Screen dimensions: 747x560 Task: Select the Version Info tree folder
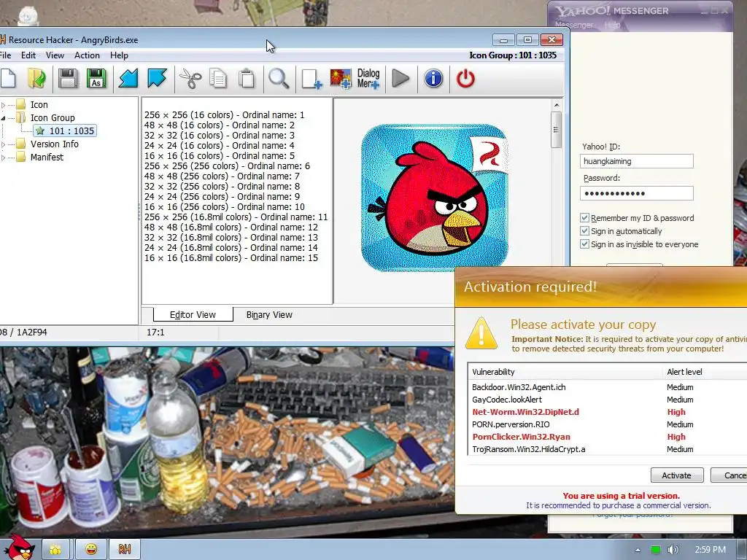click(x=54, y=144)
